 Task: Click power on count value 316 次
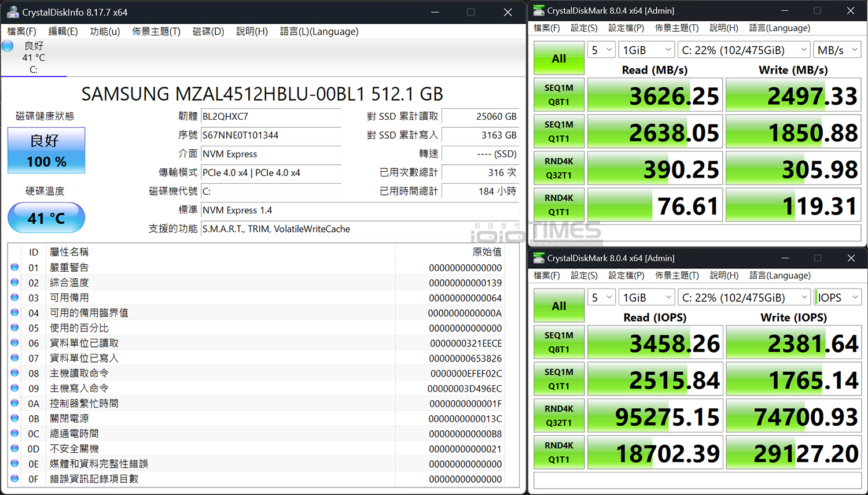click(480, 173)
